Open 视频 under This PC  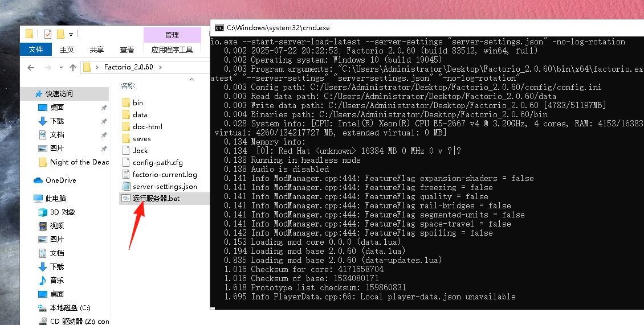[x=56, y=225]
